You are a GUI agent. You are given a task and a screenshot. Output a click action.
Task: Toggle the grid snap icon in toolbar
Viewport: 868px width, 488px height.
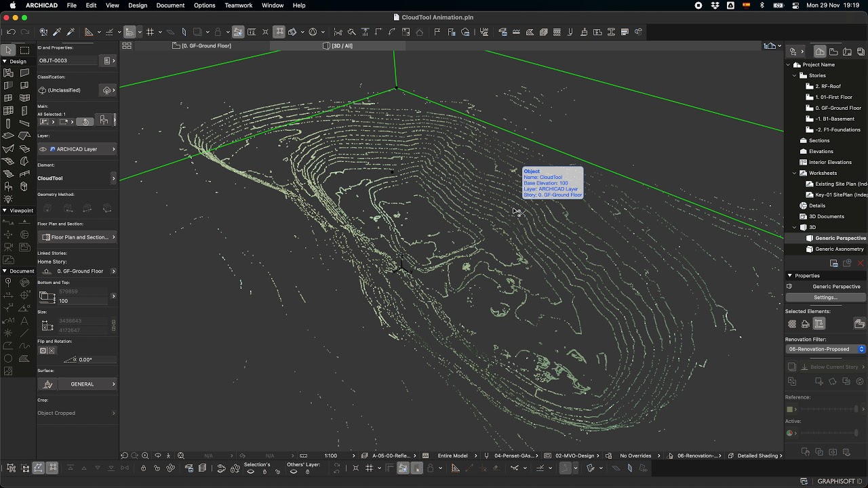coord(151,32)
